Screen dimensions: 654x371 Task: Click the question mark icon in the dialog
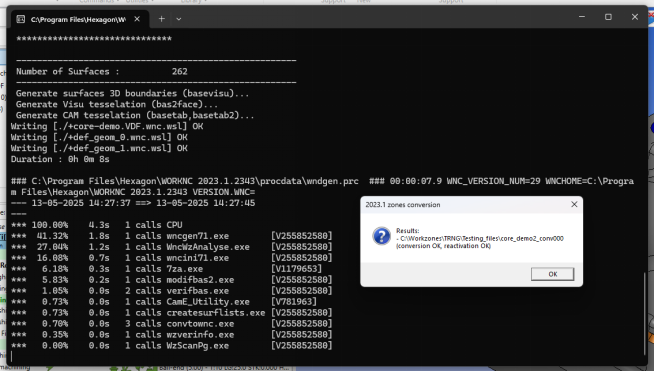pyautogui.click(x=381, y=236)
